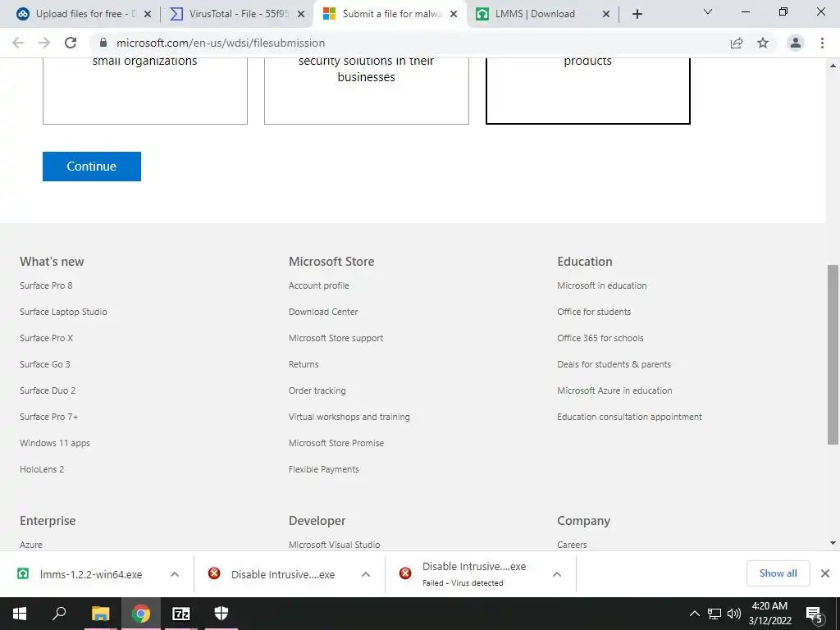Image resolution: width=840 pixels, height=630 pixels.
Task: Open the action center notifications icon
Action: tap(815, 614)
